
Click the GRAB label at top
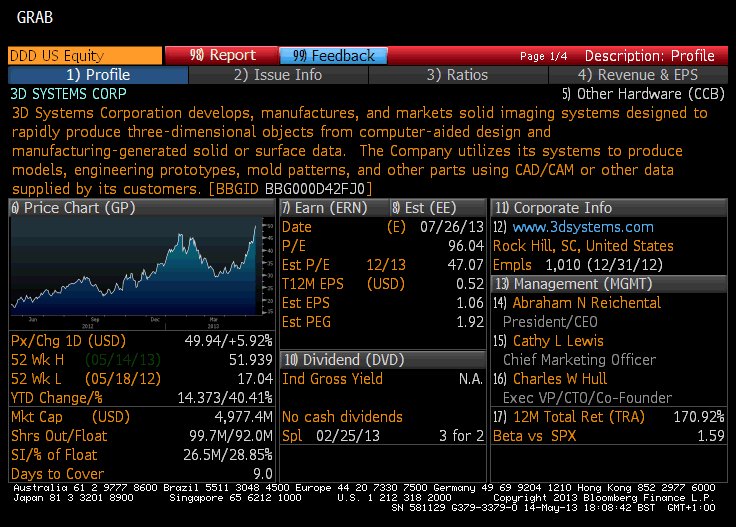coord(35,18)
